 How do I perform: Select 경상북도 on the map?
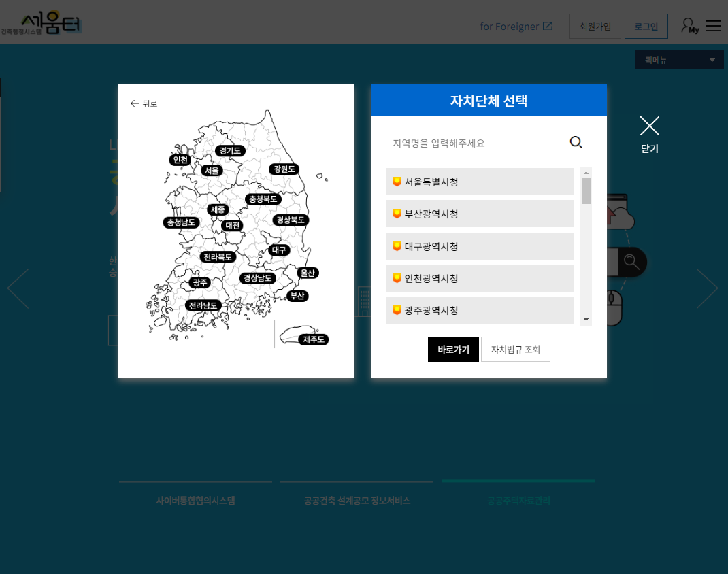291,220
